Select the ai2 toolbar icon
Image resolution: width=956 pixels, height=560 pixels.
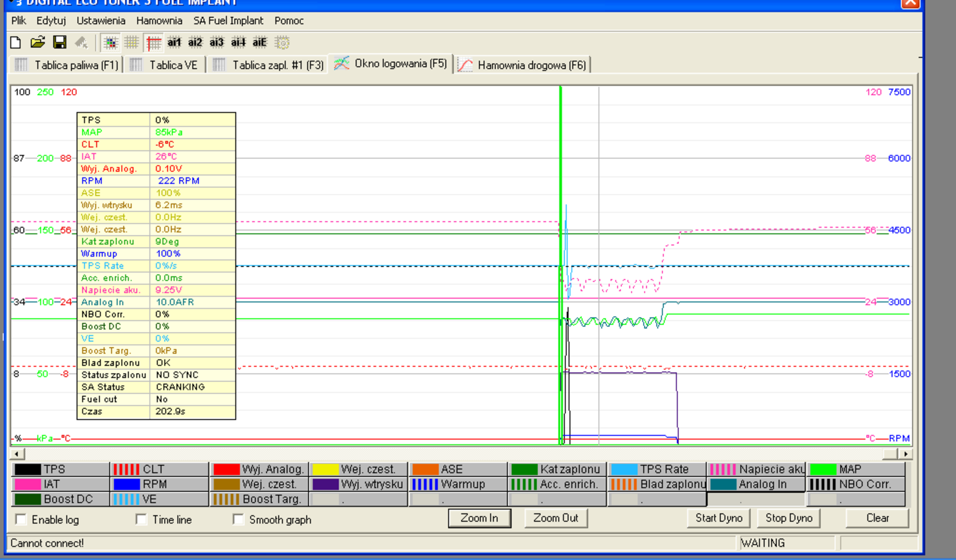[x=195, y=43]
